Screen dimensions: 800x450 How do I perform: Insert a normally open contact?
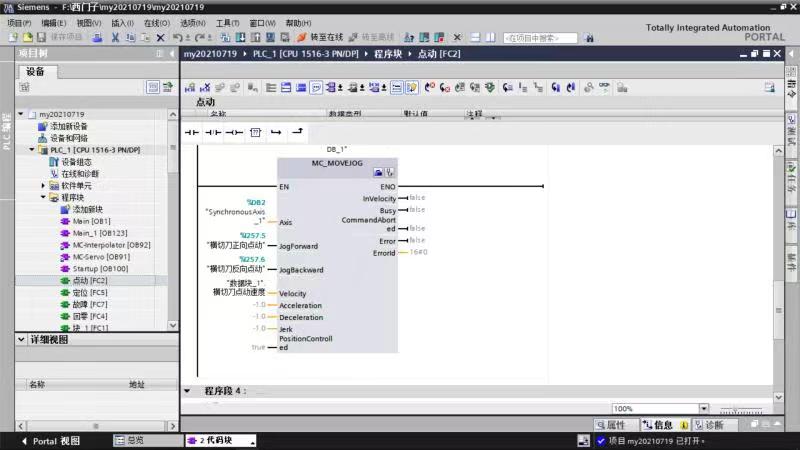[192, 132]
